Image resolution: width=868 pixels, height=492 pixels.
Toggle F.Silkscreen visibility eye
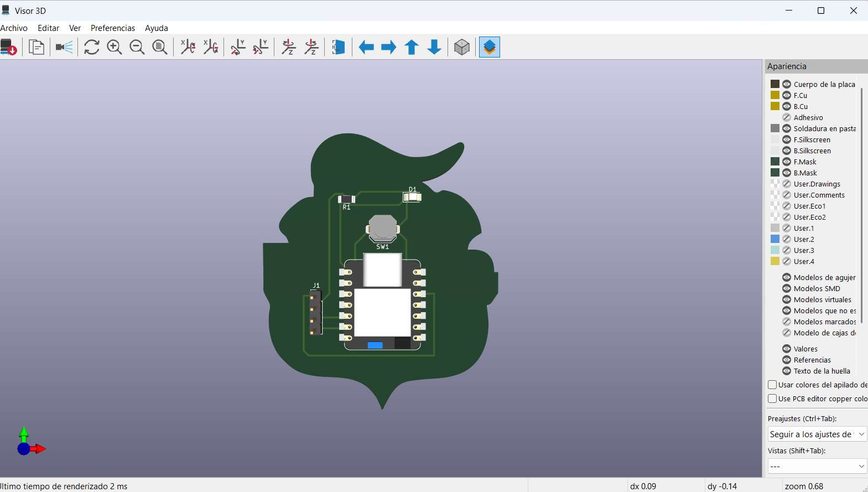click(x=787, y=139)
